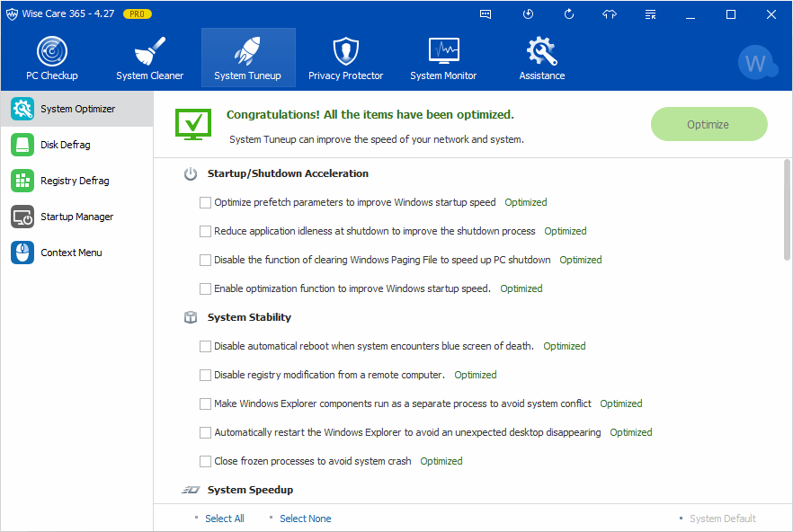This screenshot has width=793, height=532.
Task: Open the main menu list icon in title bar
Action: (650, 14)
